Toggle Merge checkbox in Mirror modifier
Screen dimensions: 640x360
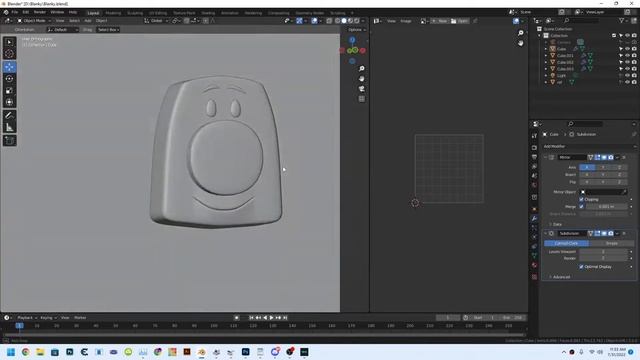[581, 207]
